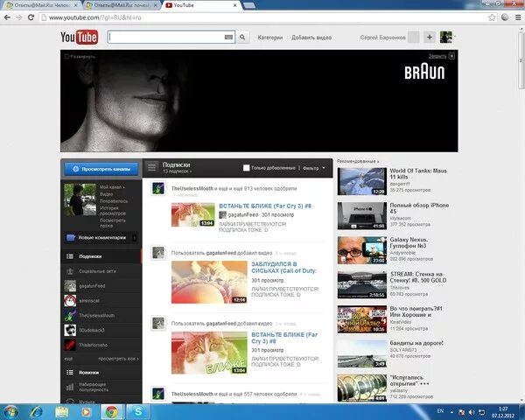Image resolution: width=525 pixels, height=420 pixels.
Task: Open Internet Explorer from the taskbar
Action: point(36,411)
